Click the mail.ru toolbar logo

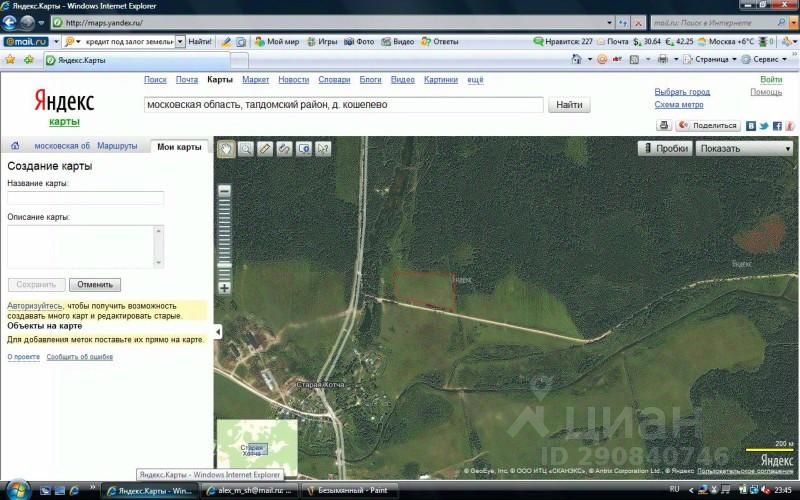pyautogui.click(x=26, y=41)
